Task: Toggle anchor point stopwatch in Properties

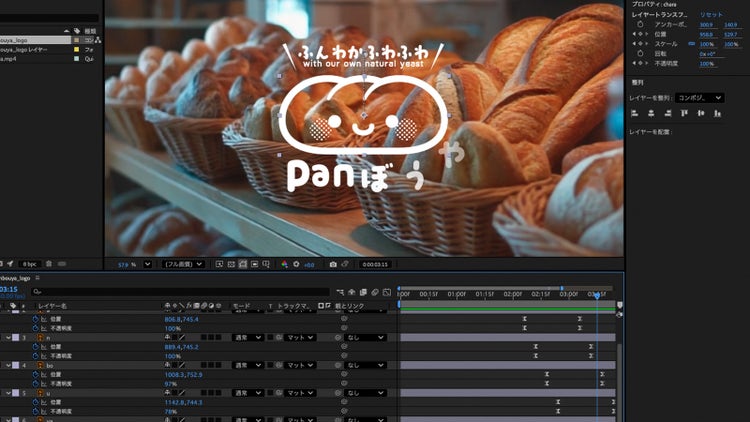Action: (640, 24)
